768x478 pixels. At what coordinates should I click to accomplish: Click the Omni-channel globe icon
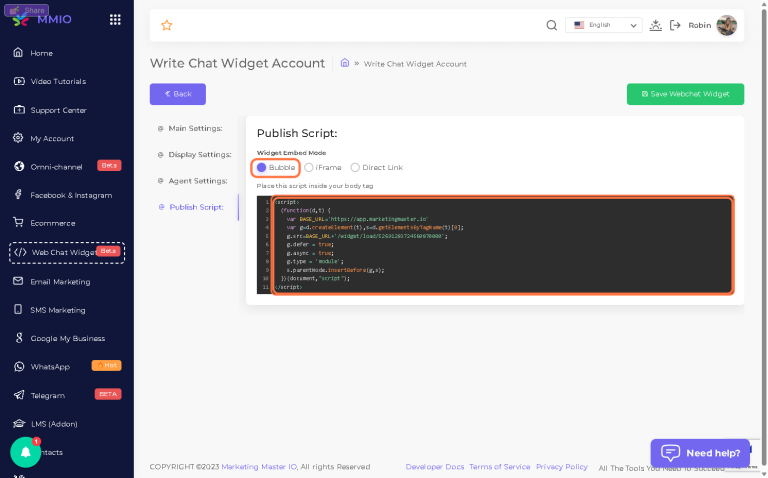[19, 167]
